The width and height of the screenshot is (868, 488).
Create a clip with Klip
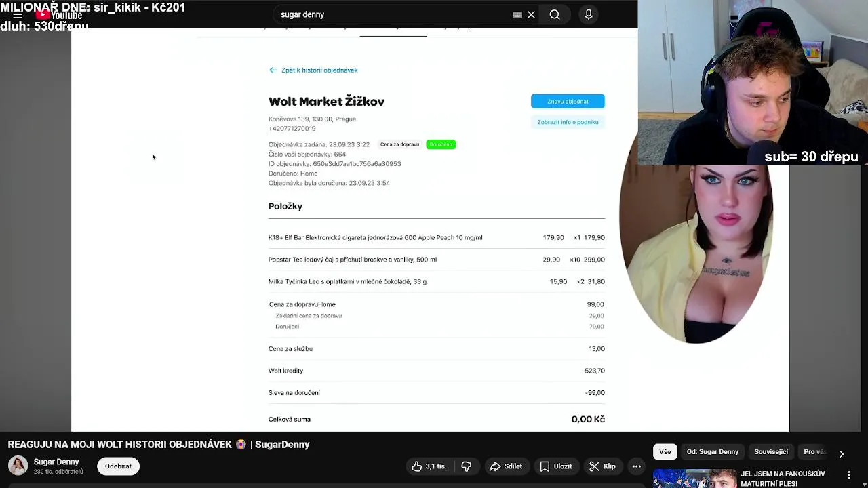pyautogui.click(x=603, y=466)
